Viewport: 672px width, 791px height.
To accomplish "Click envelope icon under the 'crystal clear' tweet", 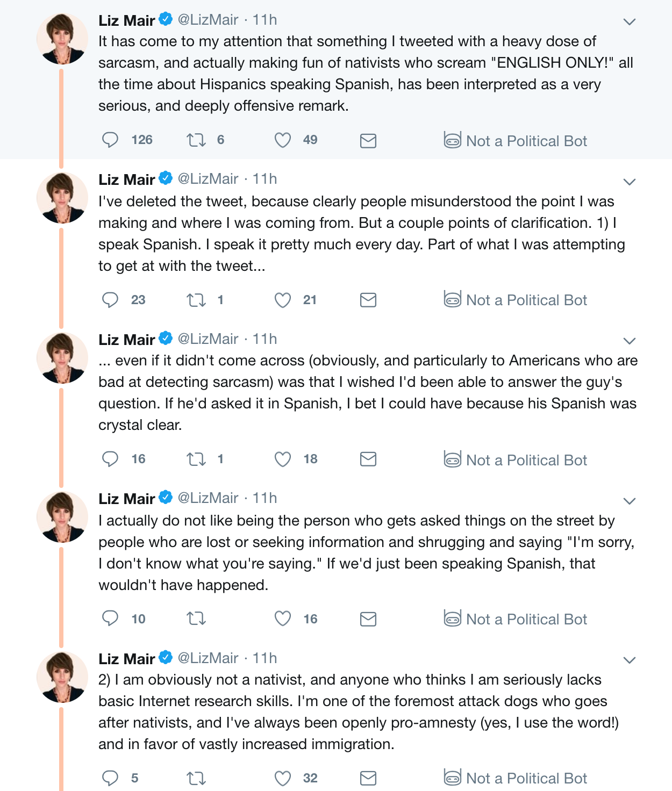I will 368,459.
